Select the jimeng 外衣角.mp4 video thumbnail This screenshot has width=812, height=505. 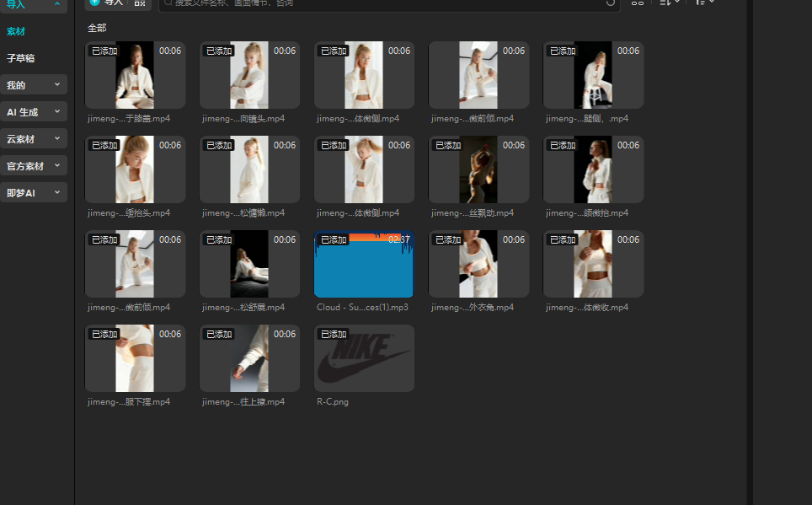pyautogui.click(x=478, y=264)
